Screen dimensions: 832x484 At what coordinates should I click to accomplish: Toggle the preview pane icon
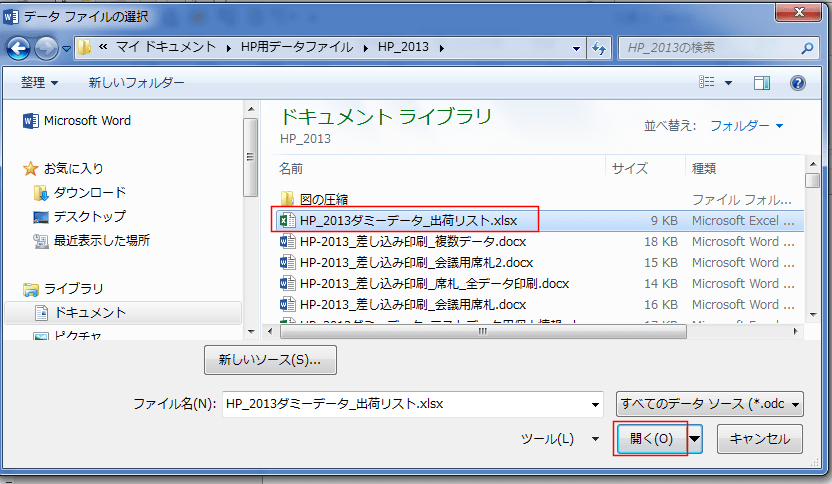click(762, 83)
